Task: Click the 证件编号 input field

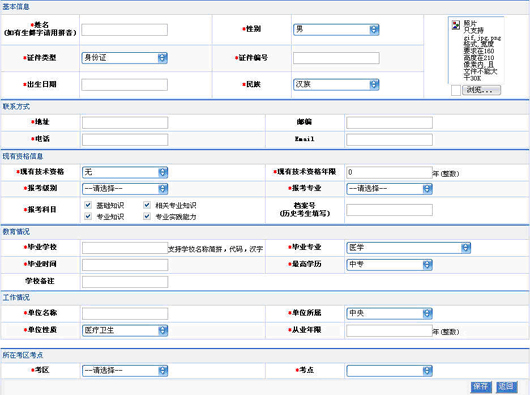Action: tap(336, 58)
